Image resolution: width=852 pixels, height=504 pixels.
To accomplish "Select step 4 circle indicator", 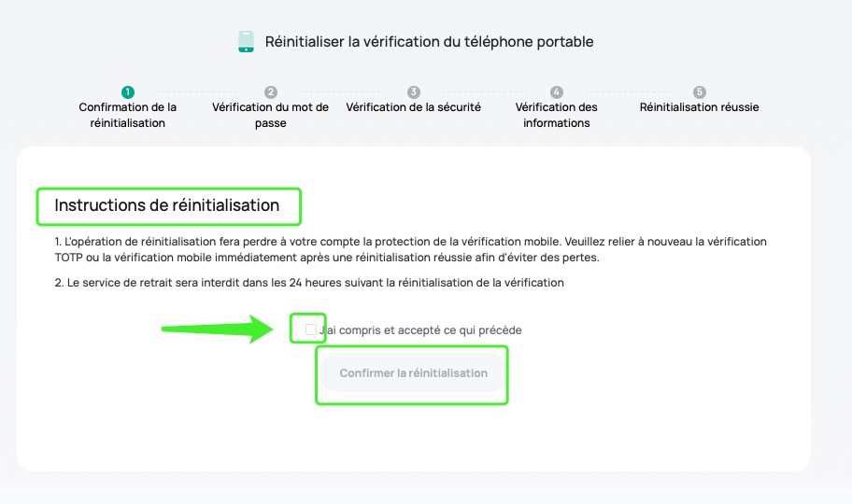I will 557,91.
